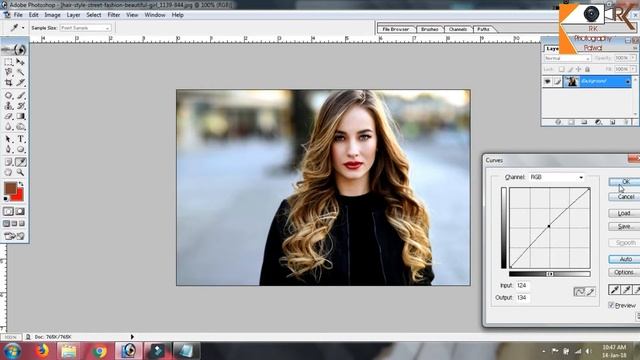This screenshot has height=360, width=640.
Task: Open the Sample Size dropdown
Action: [x=85, y=28]
